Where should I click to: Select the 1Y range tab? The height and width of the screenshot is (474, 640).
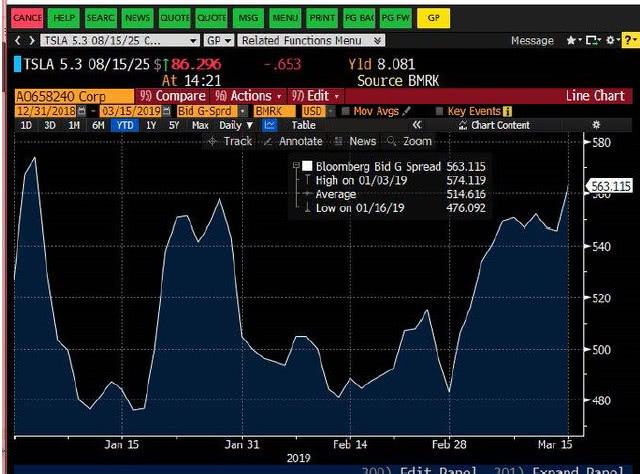(x=151, y=125)
